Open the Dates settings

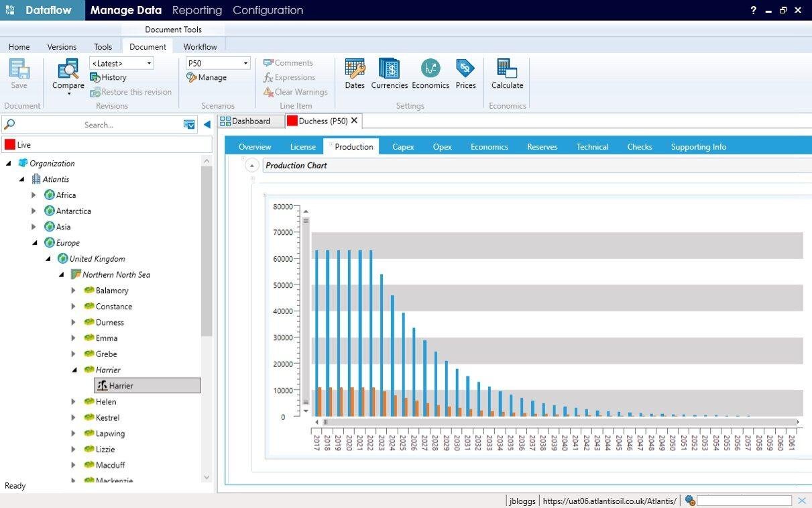click(355, 69)
